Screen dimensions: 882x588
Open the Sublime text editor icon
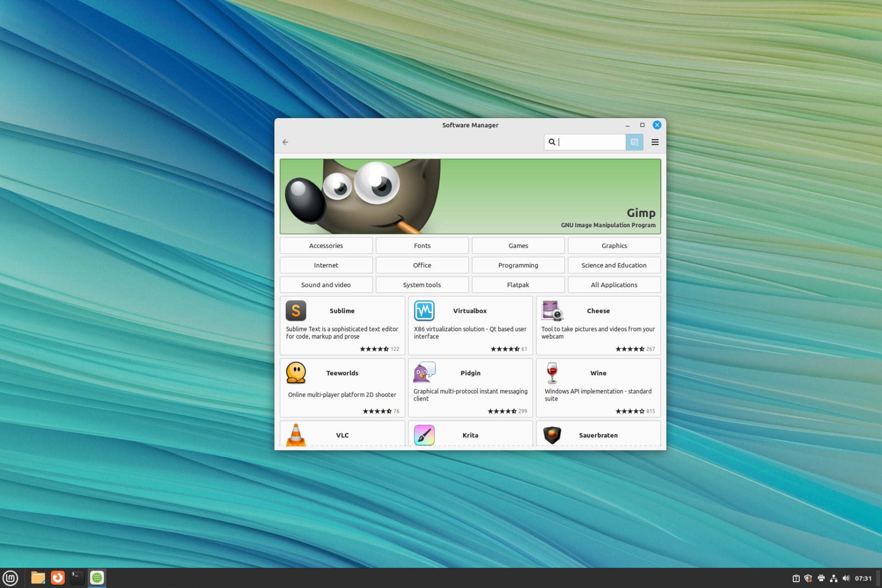(296, 311)
